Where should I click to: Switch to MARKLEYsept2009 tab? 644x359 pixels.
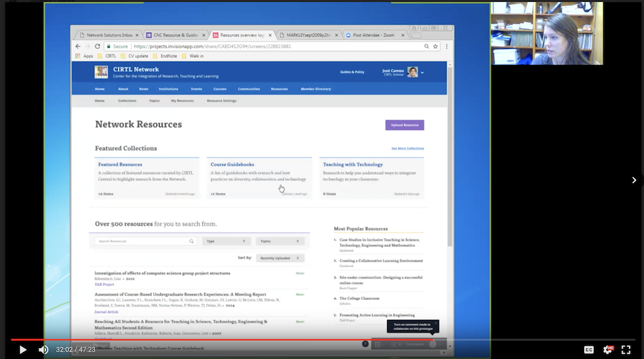305,35
